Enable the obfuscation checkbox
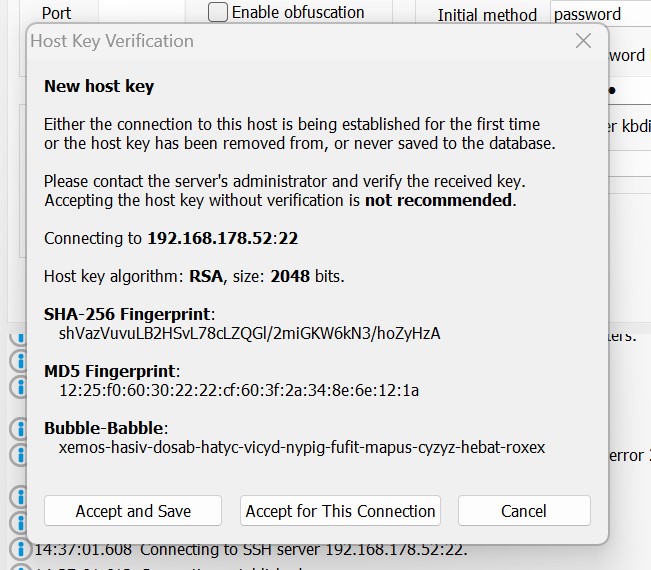 [x=218, y=13]
